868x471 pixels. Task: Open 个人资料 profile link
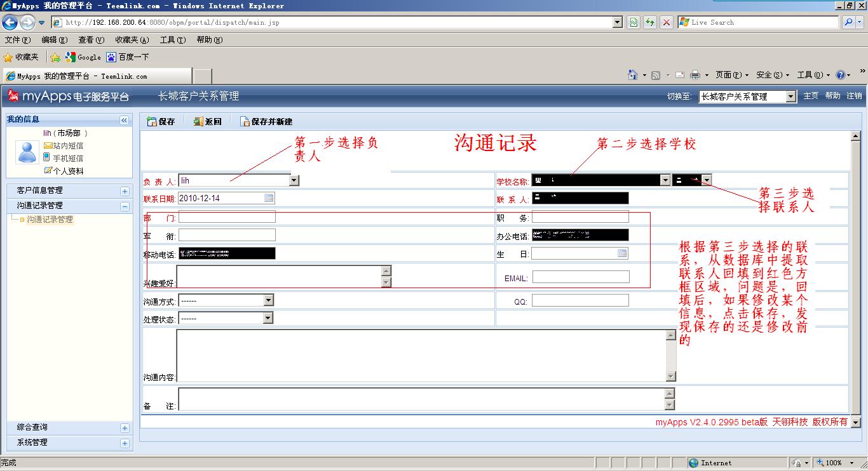click(64, 171)
